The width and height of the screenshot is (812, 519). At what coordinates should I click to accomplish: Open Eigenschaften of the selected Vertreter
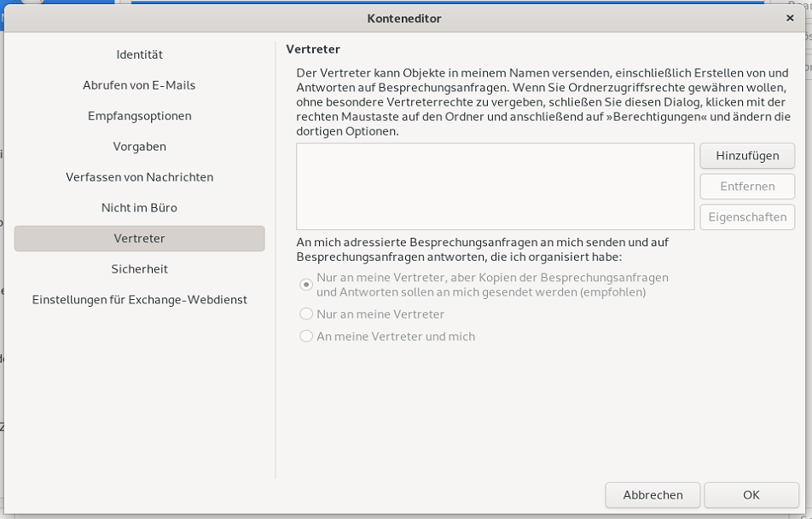pos(747,217)
